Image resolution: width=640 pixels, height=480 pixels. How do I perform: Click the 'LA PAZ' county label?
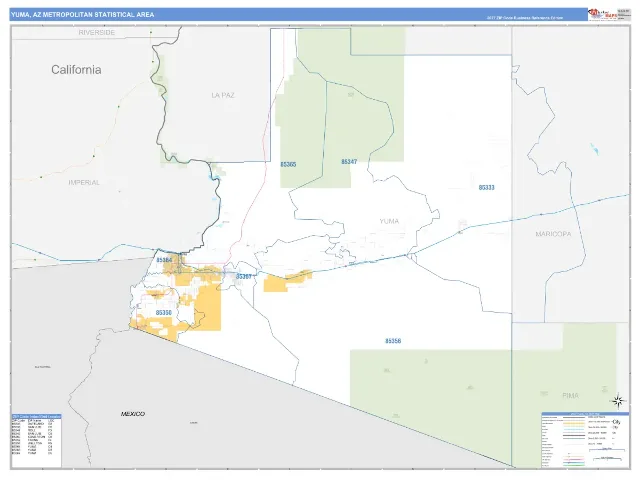[223, 96]
